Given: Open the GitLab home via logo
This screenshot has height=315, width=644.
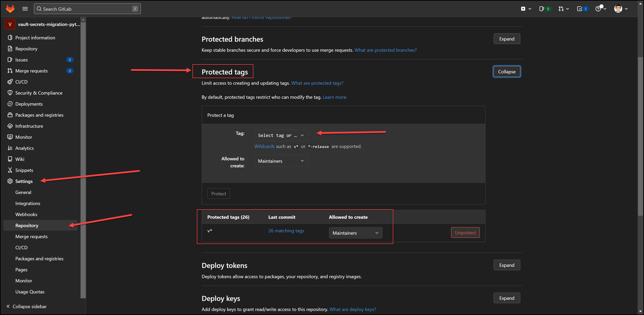Looking at the screenshot, I should [10, 9].
